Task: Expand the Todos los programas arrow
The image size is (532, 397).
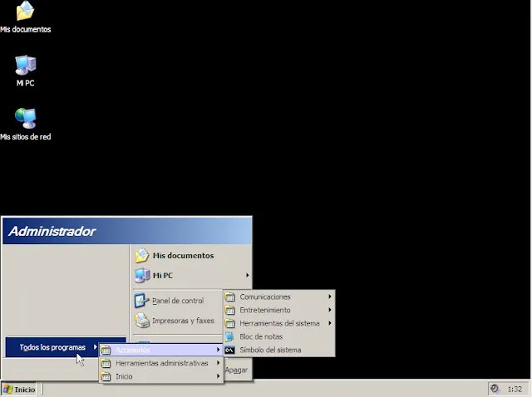Action: click(x=96, y=347)
